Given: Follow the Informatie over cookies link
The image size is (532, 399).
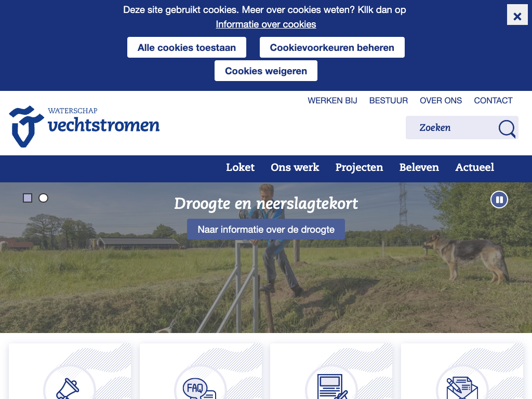Looking at the screenshot, I should 266,24.
